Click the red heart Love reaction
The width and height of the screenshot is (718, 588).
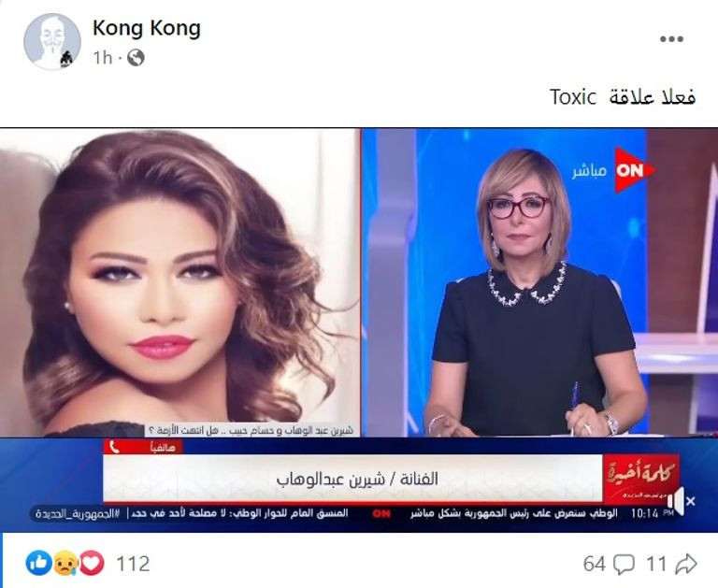tap(92, 564)
